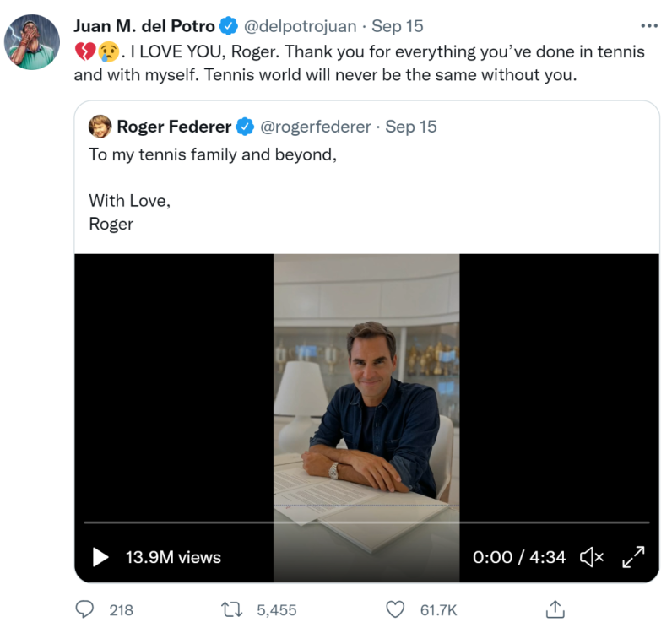The height and width of the screenshot is (633, 672).
Task: Like the tweet with the heart icon
Action: 394,609
